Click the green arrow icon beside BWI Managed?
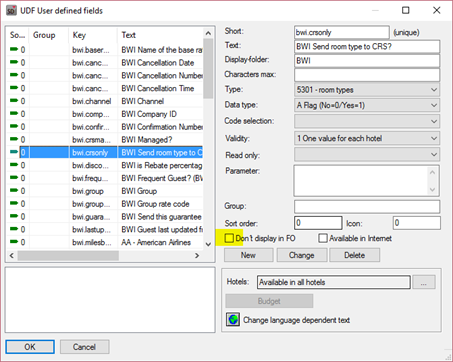The width and height of the screenshot is (453, 362). 14,139
